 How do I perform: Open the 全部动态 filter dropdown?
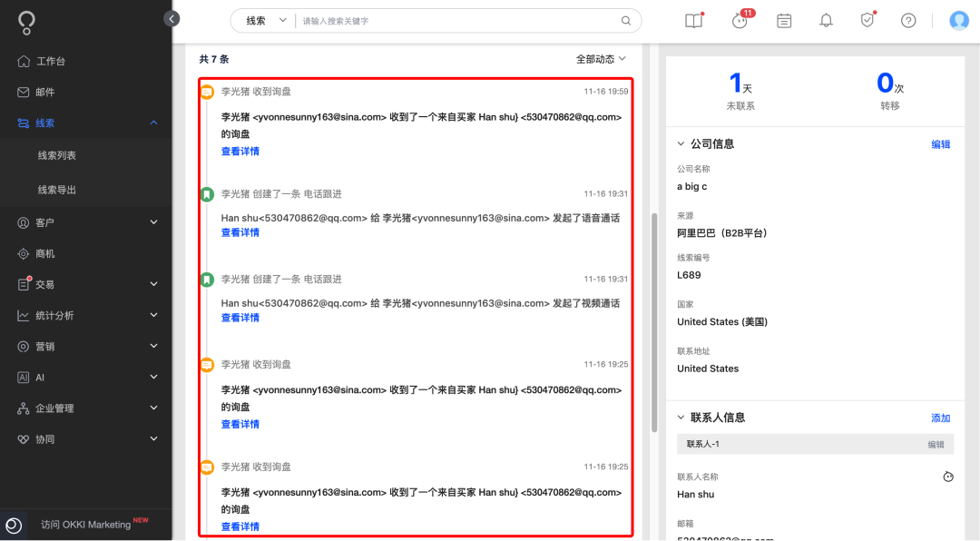pyautogui.click(x=601, y=59)
